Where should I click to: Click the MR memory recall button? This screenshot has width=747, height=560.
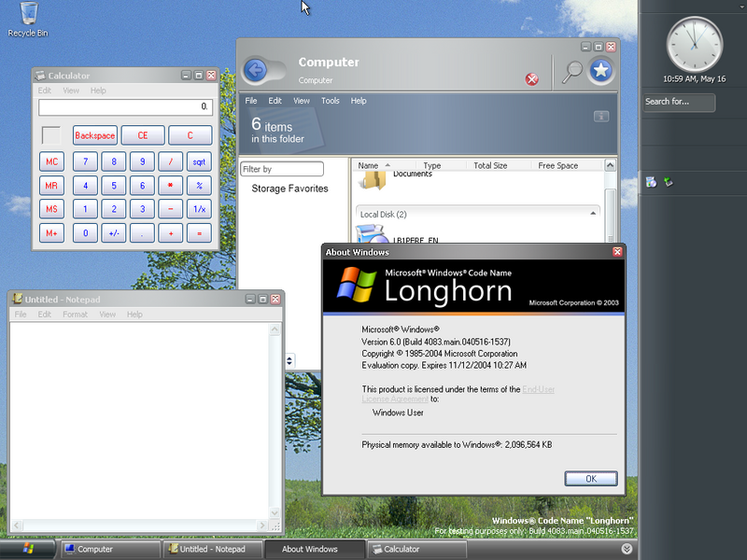[x=51, y=185]
